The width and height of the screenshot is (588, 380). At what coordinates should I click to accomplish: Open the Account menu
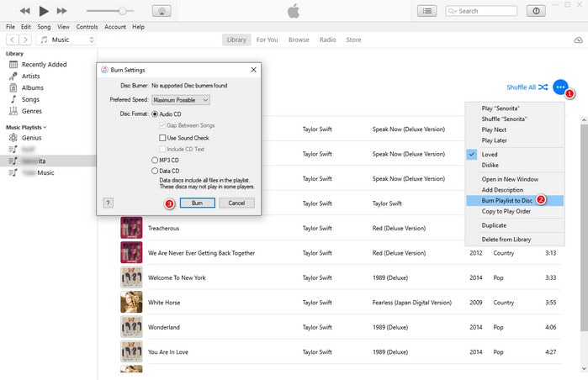(x=115, y=27)
